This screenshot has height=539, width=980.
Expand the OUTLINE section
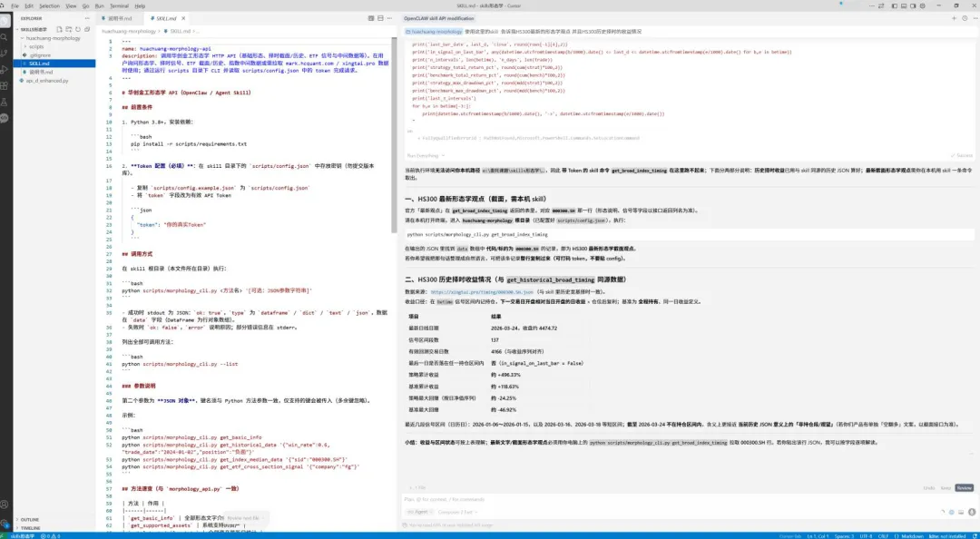click(29, 520)
